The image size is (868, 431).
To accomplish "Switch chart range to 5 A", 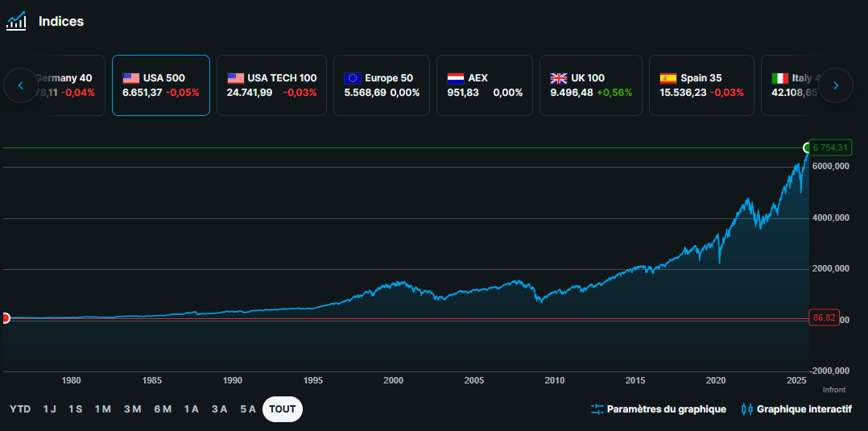I will coord(248,409).
